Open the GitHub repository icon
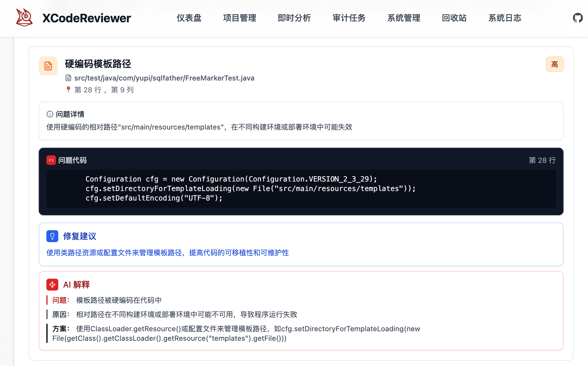Viewport: 588px width, 366px height. pos(578,18)
